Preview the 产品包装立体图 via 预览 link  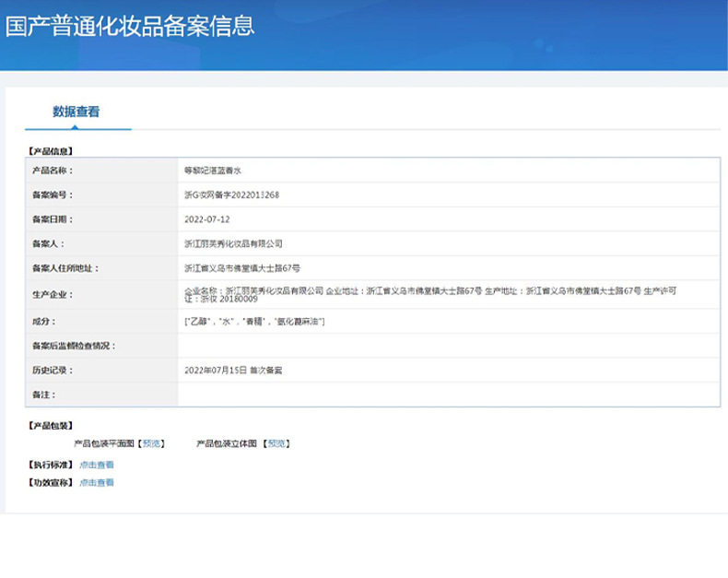click(x=276, y=443)
